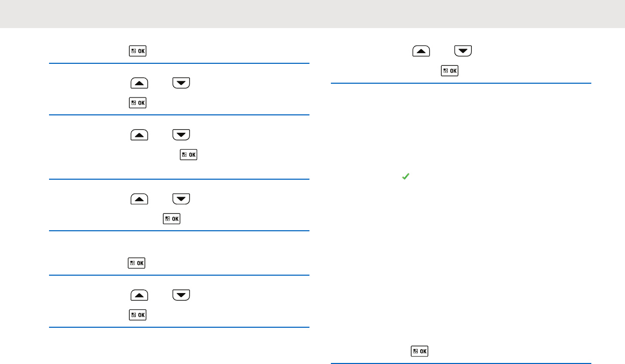Viewport: 625px width, 364px height.
Task: Click the third down arrow in left column
Action: click(x=181, y=199)
